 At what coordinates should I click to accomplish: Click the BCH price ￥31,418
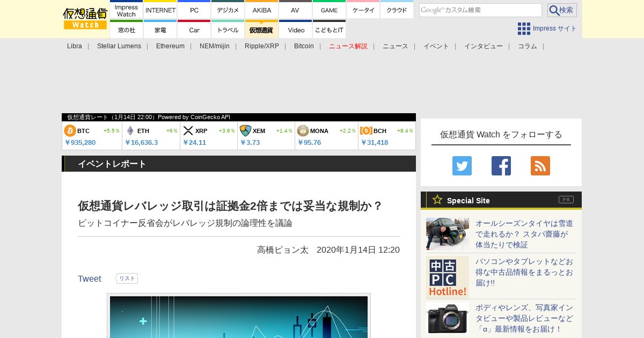(x=374, y=142)
